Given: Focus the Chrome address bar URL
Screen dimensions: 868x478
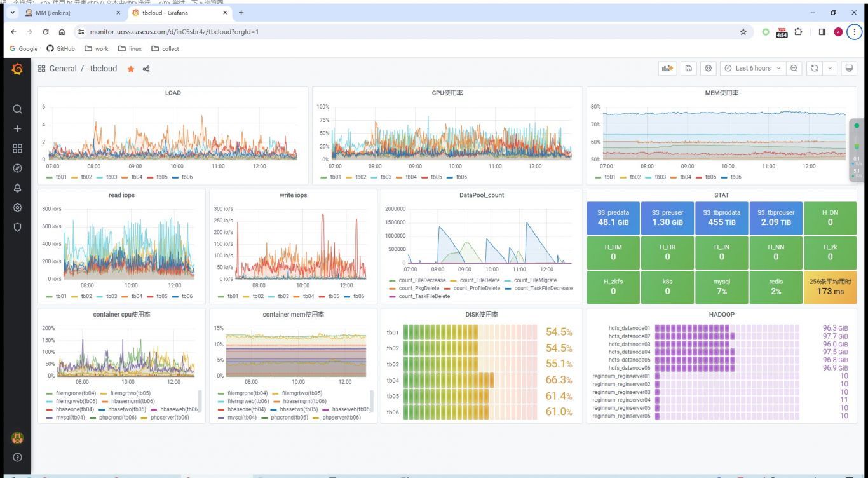Looking at the screenshot, I should coord(174,32).
